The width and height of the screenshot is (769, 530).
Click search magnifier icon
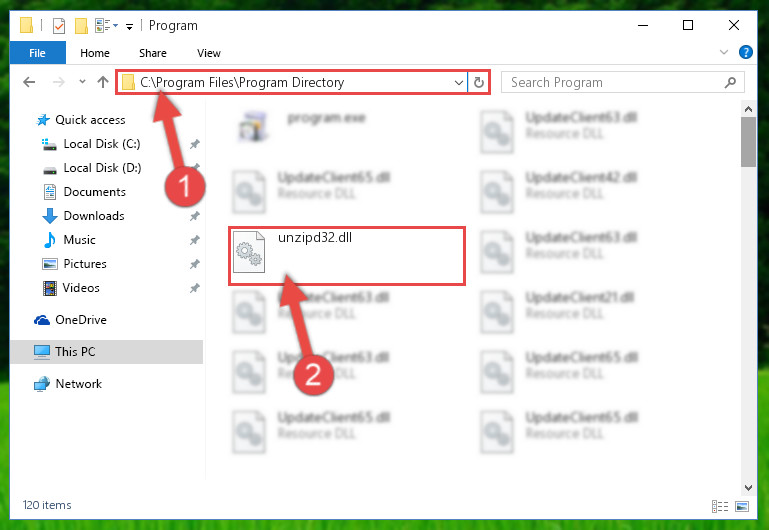pos(730,82)
